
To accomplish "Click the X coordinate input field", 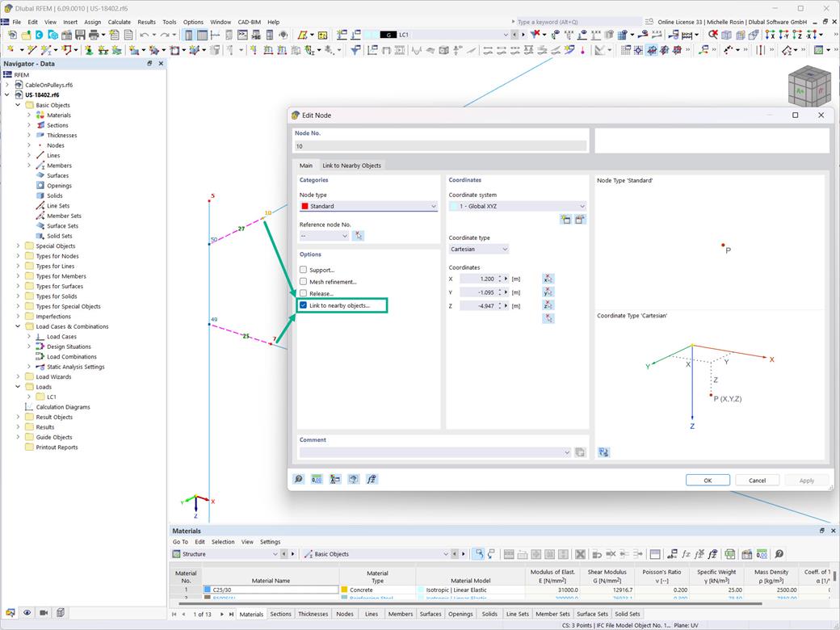I will pyautogui.click(x=478, y=279).
